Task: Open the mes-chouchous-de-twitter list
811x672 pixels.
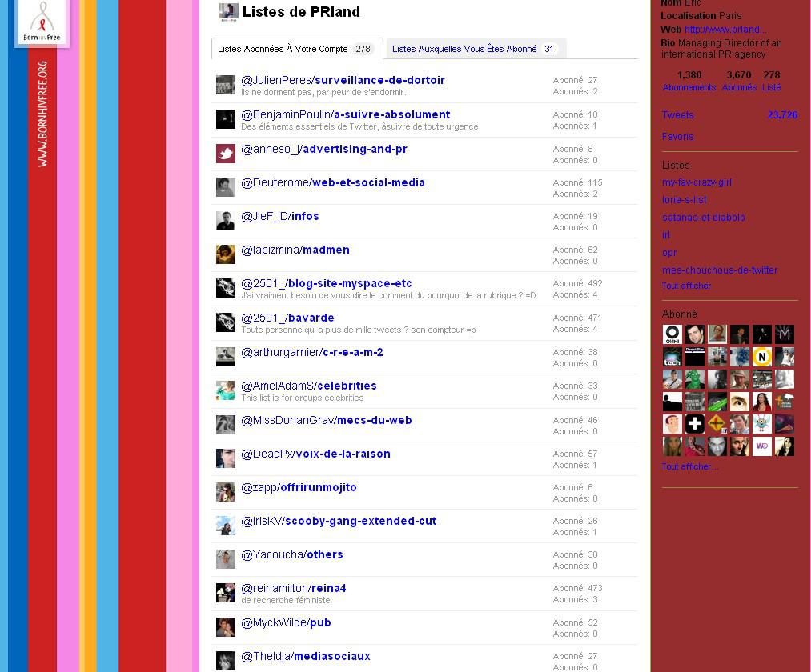Action: click(718, 270)
